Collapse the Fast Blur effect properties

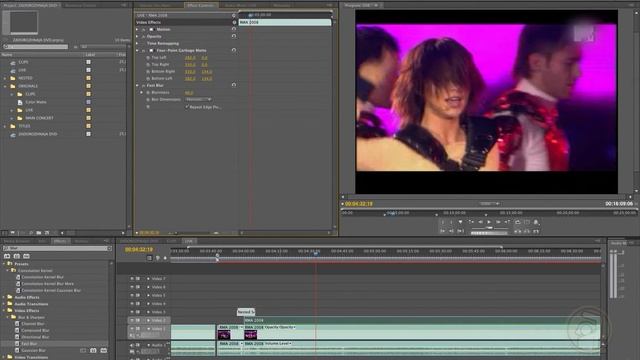pos(138,85)
